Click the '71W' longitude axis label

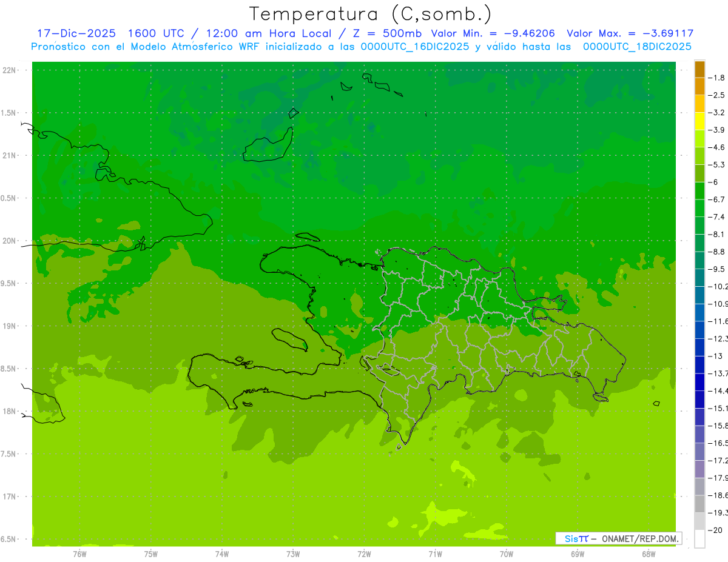pyautogui.click(x=435, y=554)
